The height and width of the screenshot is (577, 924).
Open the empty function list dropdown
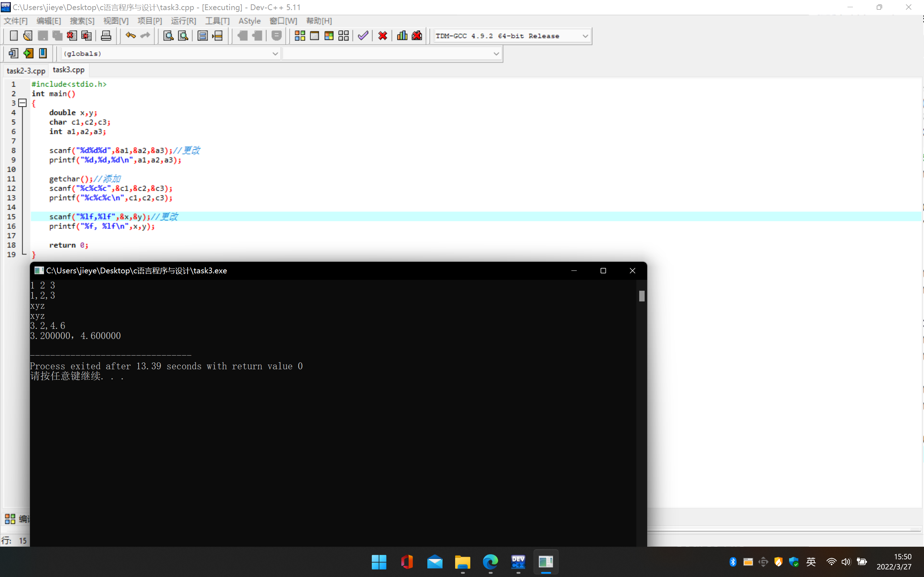coord(496,54)
